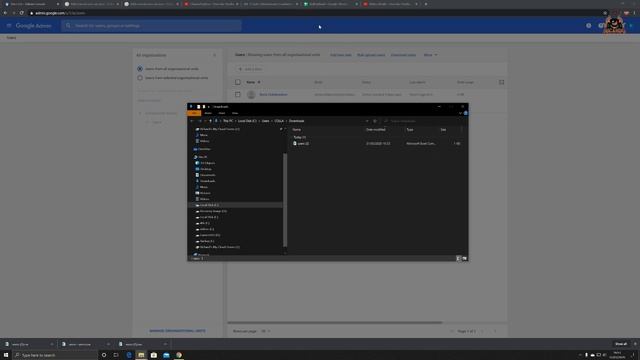The height and width of the screenshot is (360, 640).
Task: Click Users in the address breadcrumb
Action: (265, 121)
